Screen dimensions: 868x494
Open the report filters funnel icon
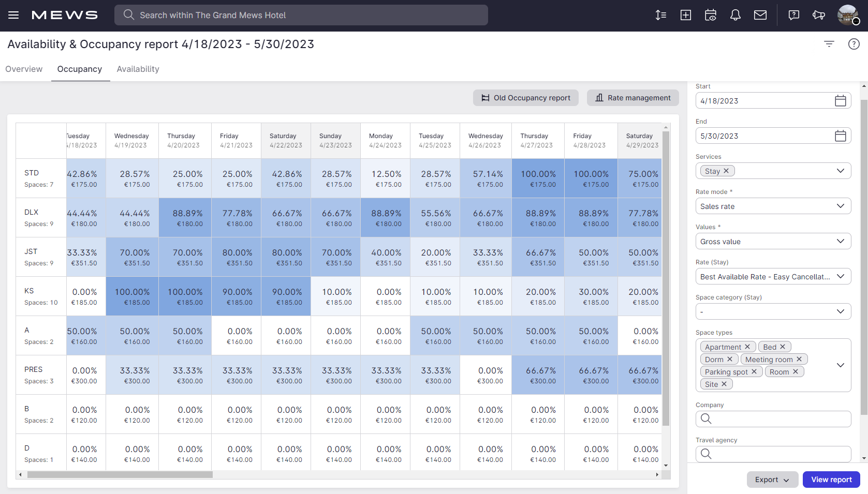829,44
